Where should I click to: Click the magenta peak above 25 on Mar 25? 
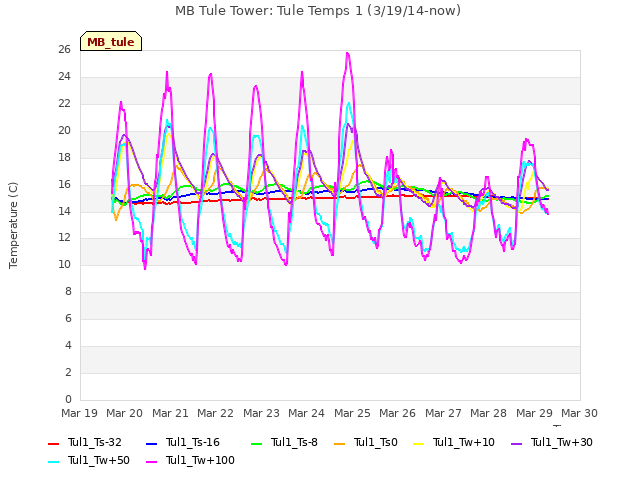(347, 54)
